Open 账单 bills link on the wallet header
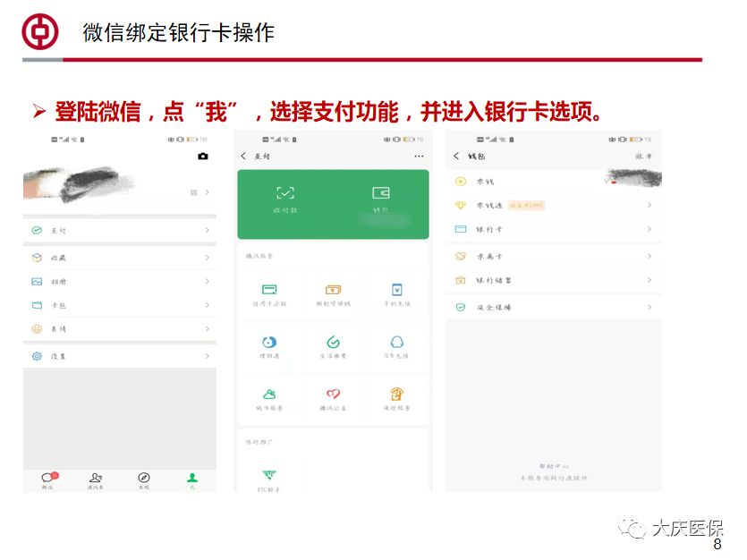This screenshot has height=560, width=747. click(x=643, y=157)
